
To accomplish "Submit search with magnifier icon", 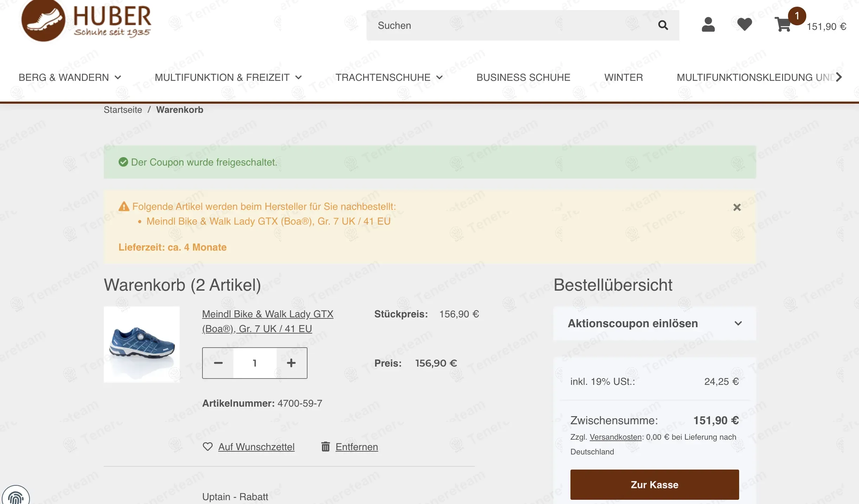I will [663, 25].
